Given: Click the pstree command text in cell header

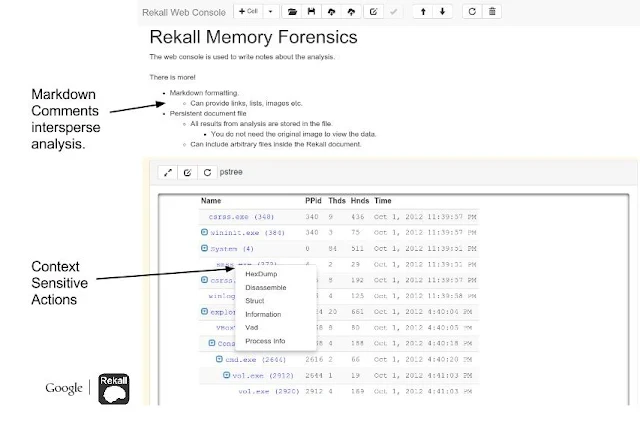Looking at the screenshot, I should (x=231, y=172).
